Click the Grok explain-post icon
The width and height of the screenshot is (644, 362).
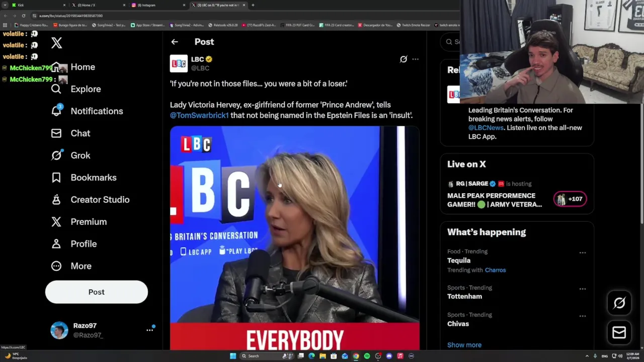(404, 59)
